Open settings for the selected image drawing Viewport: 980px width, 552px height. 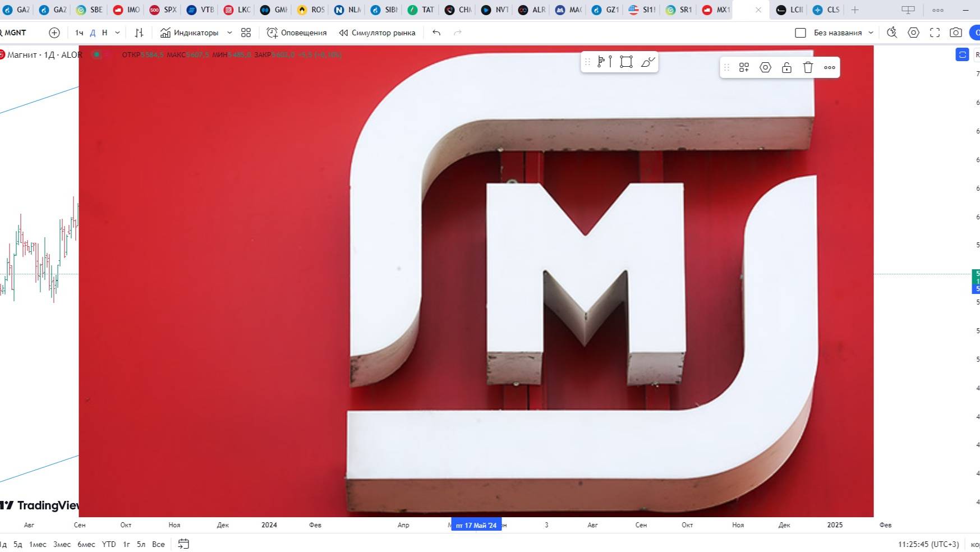point(765,67)
